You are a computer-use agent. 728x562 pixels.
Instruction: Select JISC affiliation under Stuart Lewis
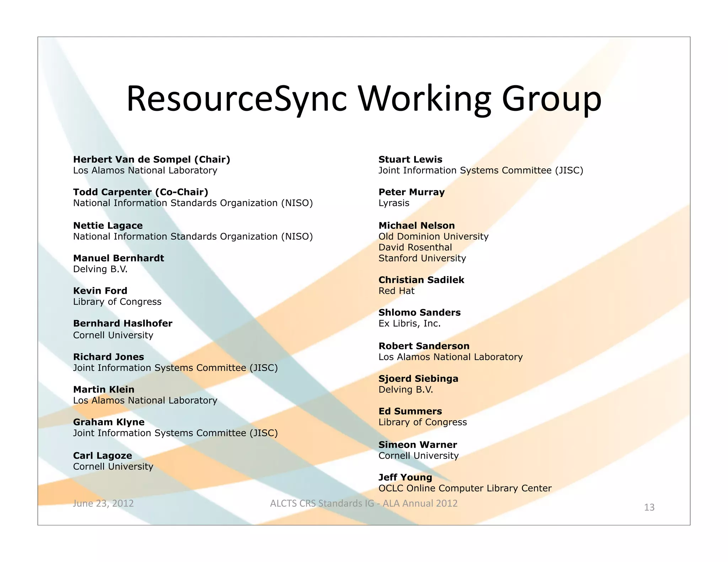coord(481,171)
